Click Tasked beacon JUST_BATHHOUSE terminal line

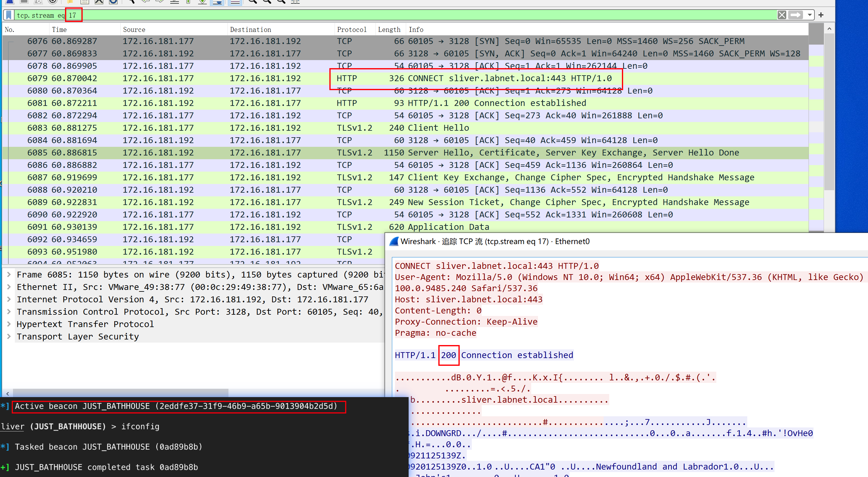click(108, 447)
